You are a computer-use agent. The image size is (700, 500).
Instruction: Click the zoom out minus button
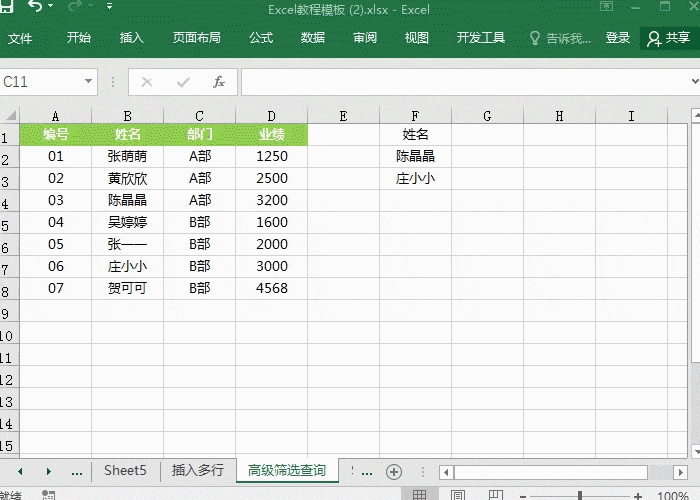pos(523,496)
